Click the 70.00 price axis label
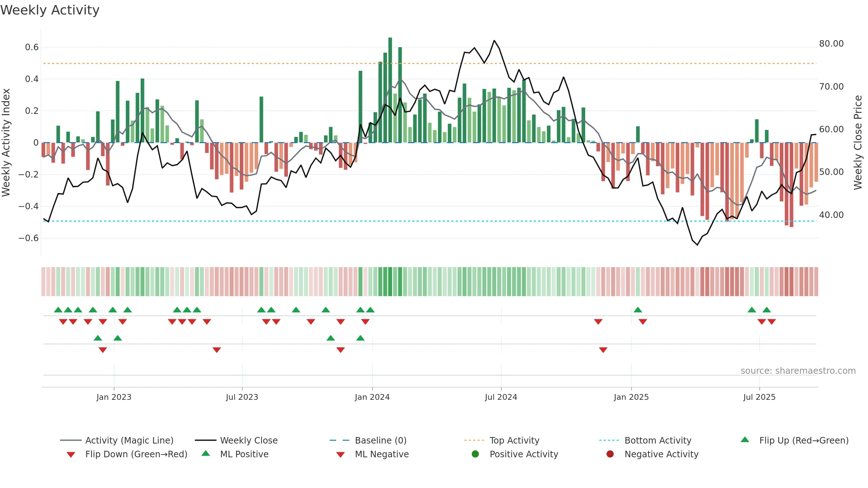868x488 pixels. [831, 87]
